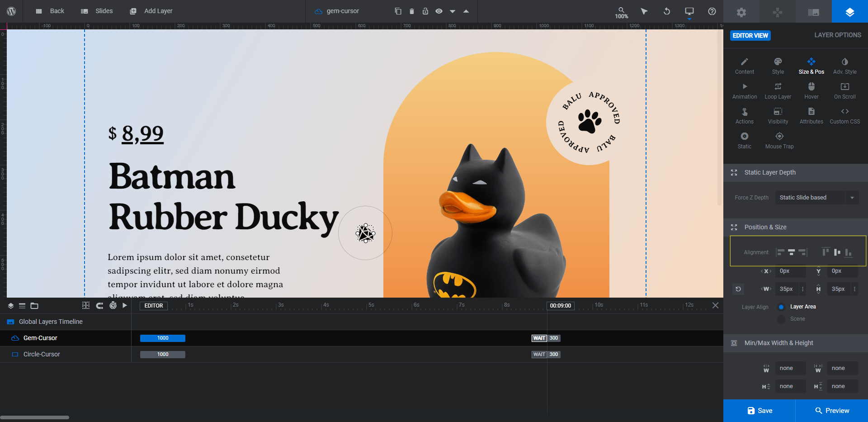The image size is (868, 422).
Task: Open the Style layer options
Action: (x=778, y=66)
